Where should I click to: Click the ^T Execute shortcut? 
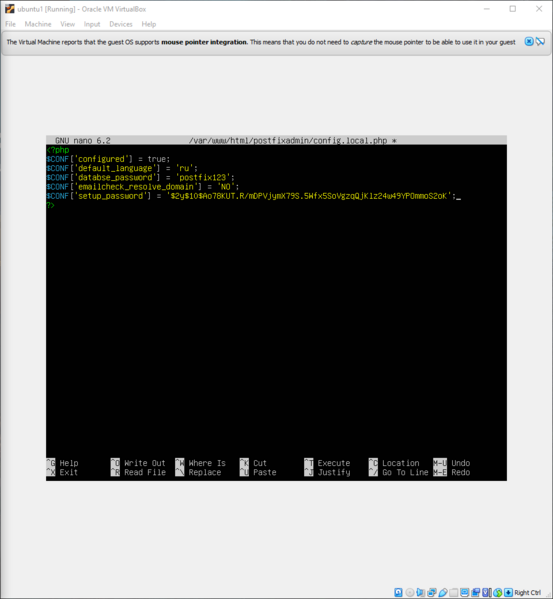point(327,463)
